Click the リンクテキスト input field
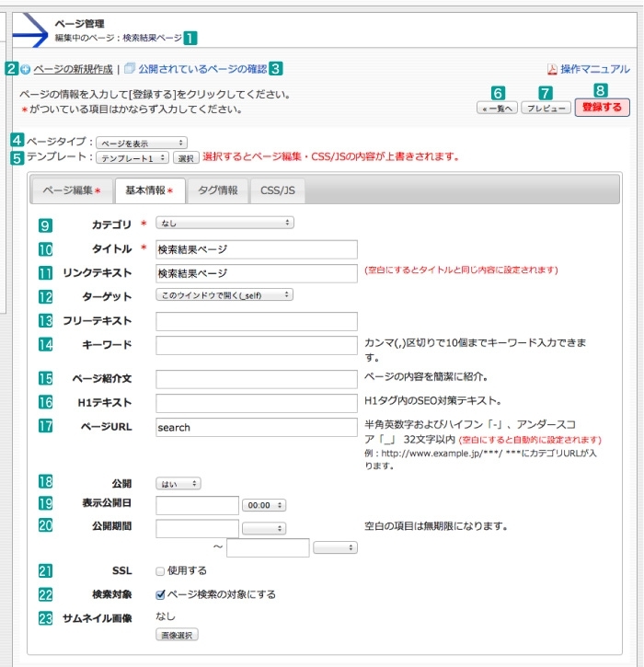644x667 pixels. point(257,273)
